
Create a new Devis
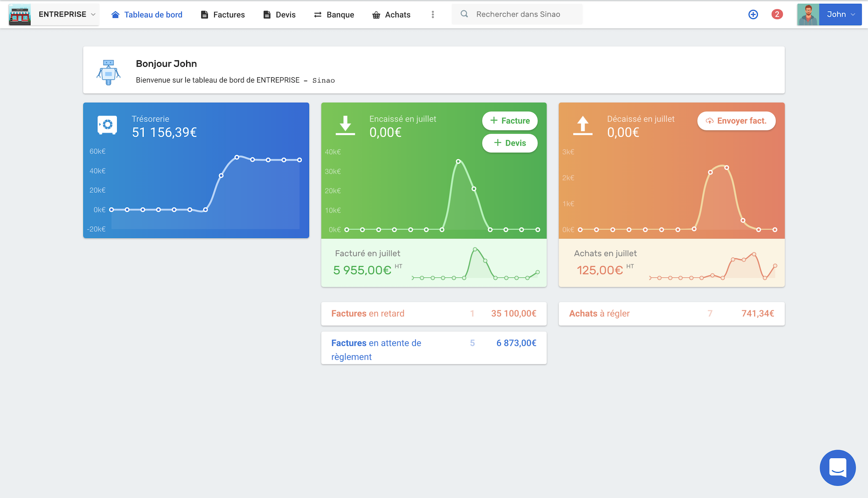pyautogui.click(x=510, y=143)
